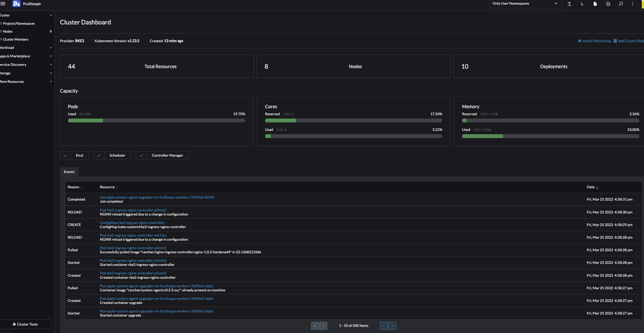644x333 pixels.
Task: Open the kubectl shell terminal
Action: tap(582, 4)
